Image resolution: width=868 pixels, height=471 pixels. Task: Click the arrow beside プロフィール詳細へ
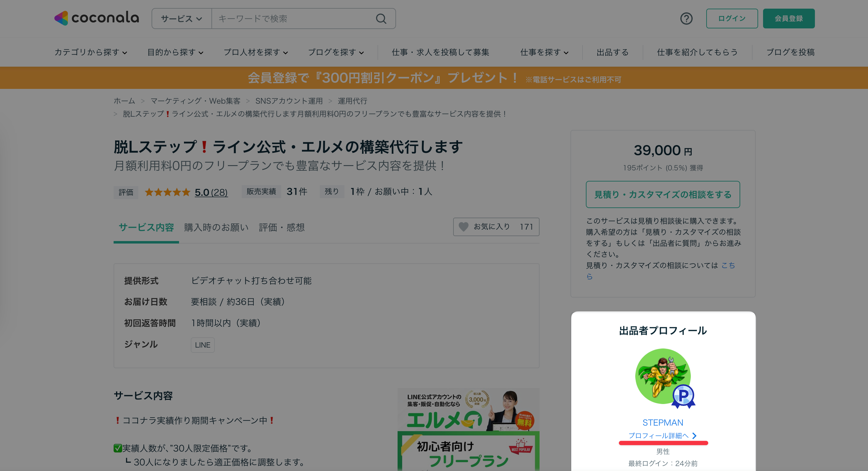[x=694, y=436]
